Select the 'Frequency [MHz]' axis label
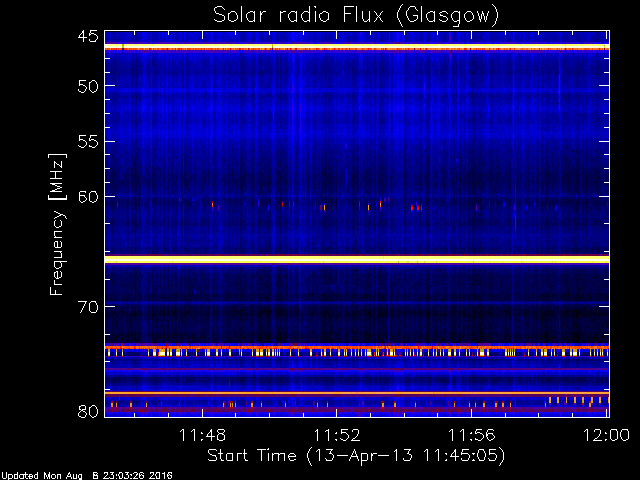640x480 pixels. click(x=57, y=224)
